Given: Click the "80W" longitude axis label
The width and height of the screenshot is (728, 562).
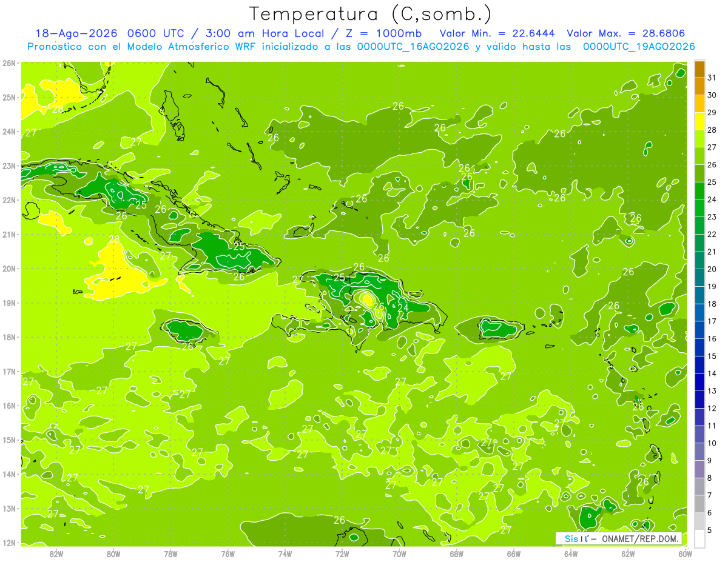Looking at the screenshot, I should 113,554.
